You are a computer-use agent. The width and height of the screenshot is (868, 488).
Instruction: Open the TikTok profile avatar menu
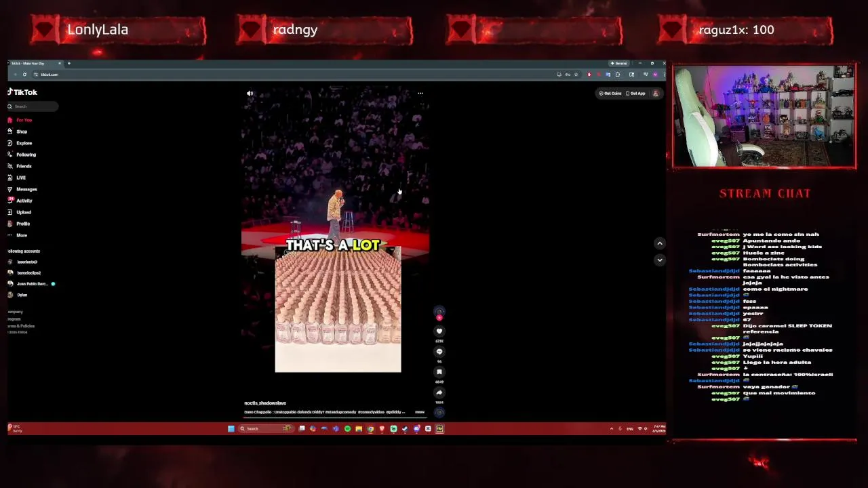point(656,94)
